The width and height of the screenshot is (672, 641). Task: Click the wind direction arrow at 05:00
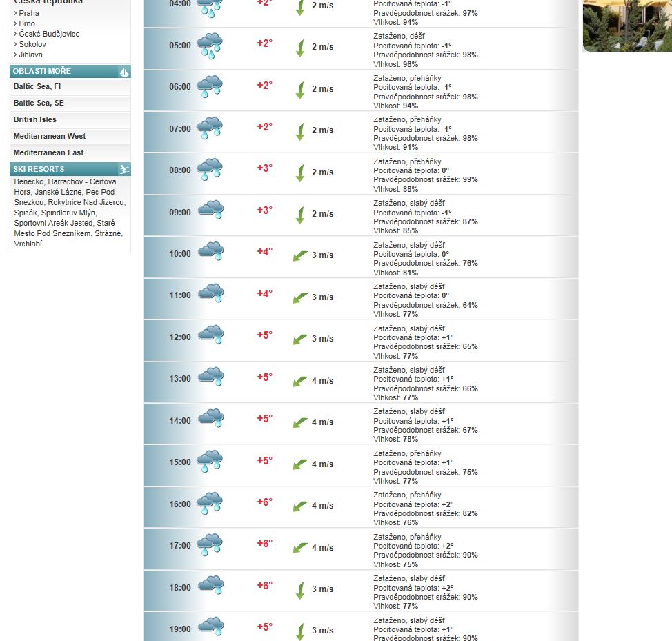300,48
